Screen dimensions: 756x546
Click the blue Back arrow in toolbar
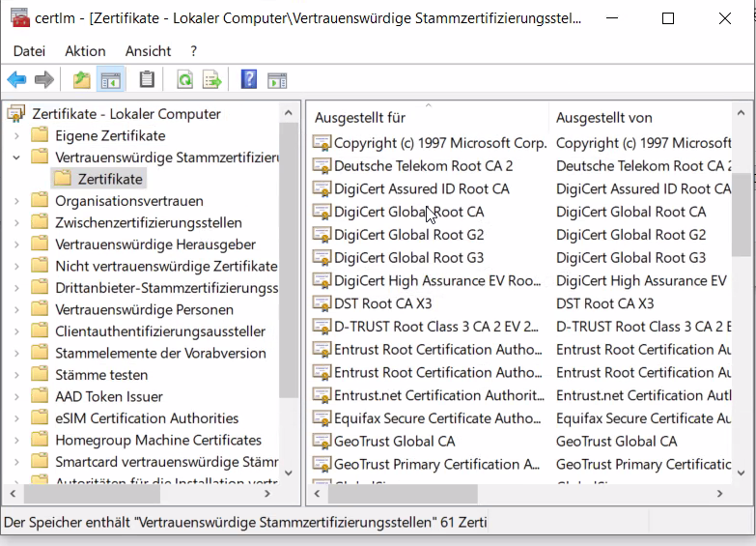pyautogui.click(x=16, y=79)
